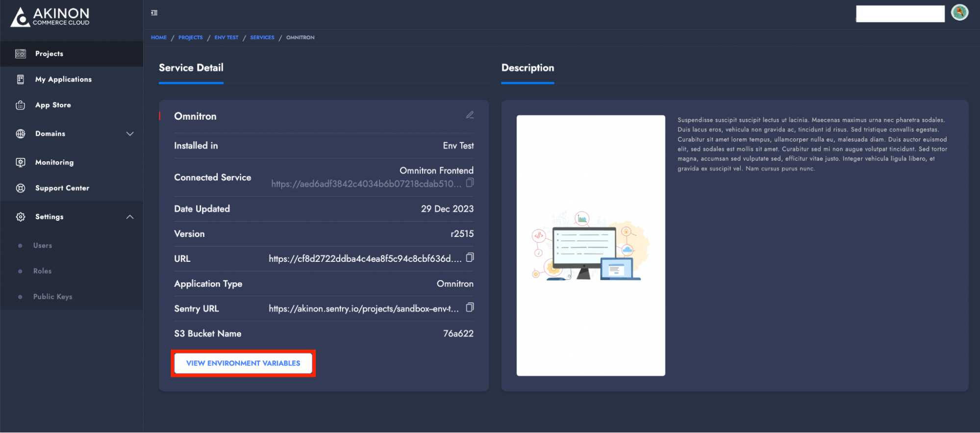Copy the service URL value
This screenshot has width=980, height=433.
(470, 257)
